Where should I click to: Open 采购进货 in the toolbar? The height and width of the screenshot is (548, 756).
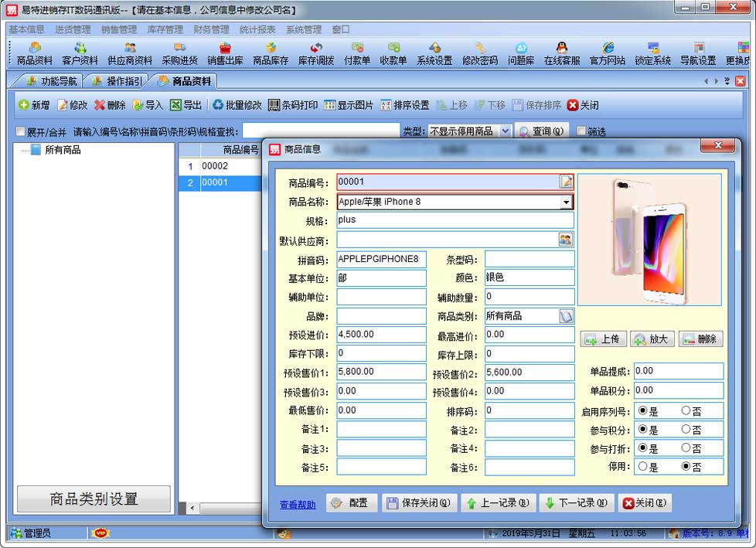click(179, 53)
